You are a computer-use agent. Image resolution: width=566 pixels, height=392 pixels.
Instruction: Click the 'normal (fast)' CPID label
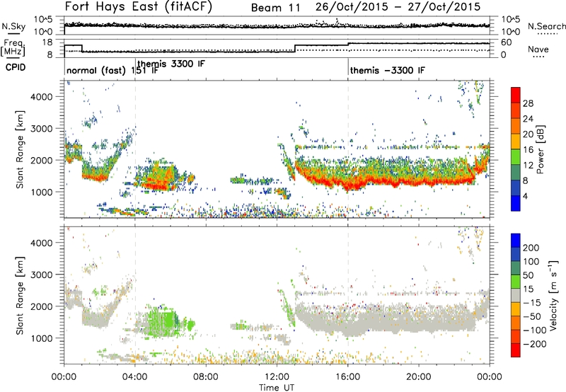96,70
